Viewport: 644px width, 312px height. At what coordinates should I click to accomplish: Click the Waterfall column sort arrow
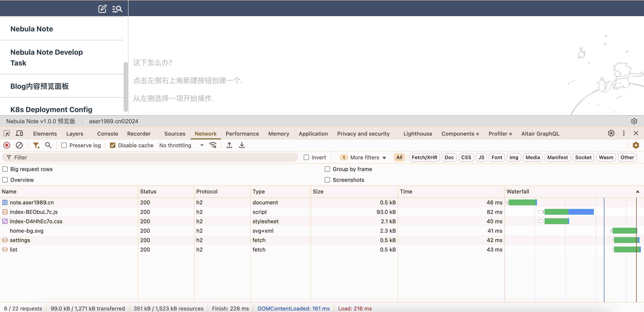637,191
